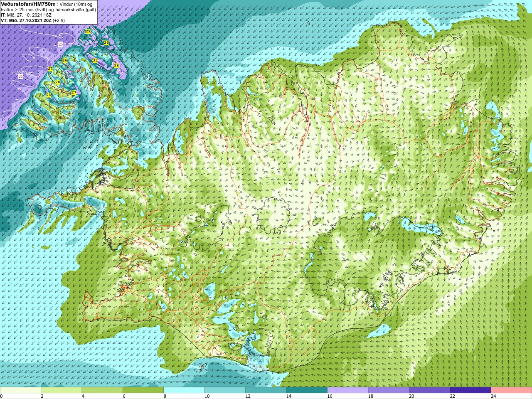Viewport: 532px width, 399px height.
Task: Click the legend scale number 24
Action: pyautogui.click(x=493, y=396)
